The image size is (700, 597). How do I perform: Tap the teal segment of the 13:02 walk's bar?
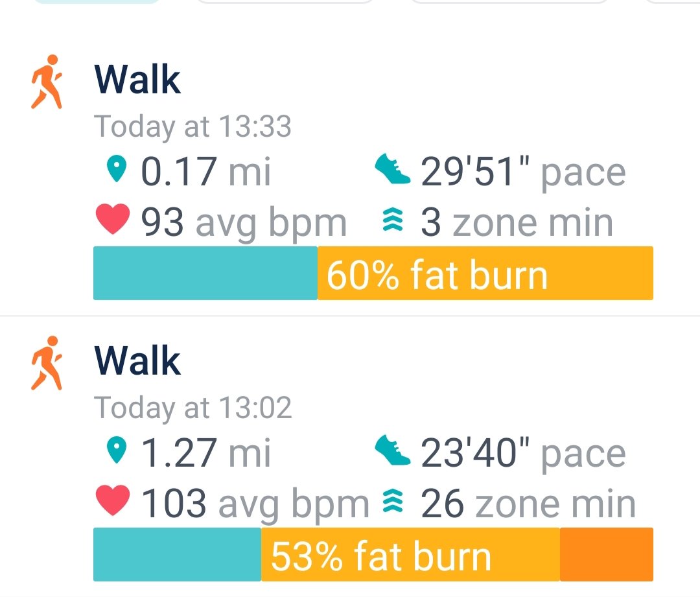[177, 555]
